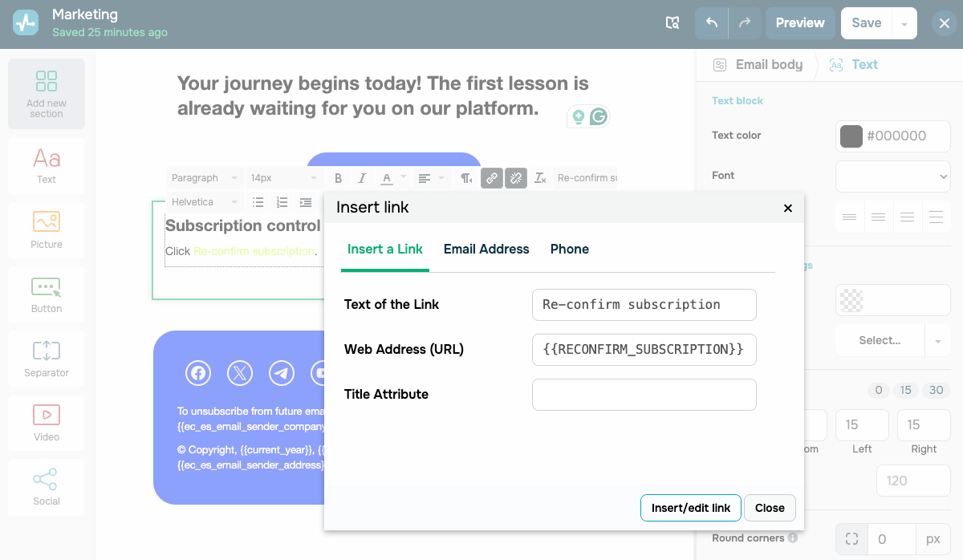Choose the Social block in the sidebar
Screen dimensions: 963x560
click(x=47, y=486)
